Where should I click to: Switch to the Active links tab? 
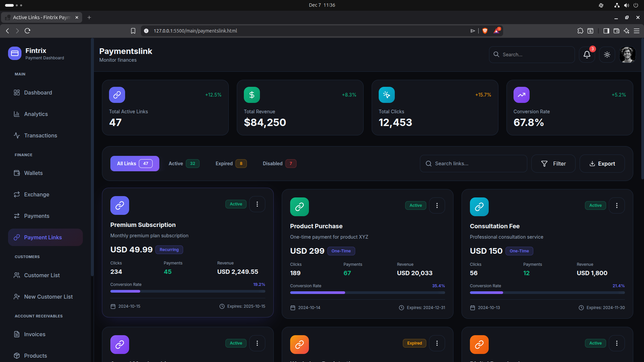(182, 164)
